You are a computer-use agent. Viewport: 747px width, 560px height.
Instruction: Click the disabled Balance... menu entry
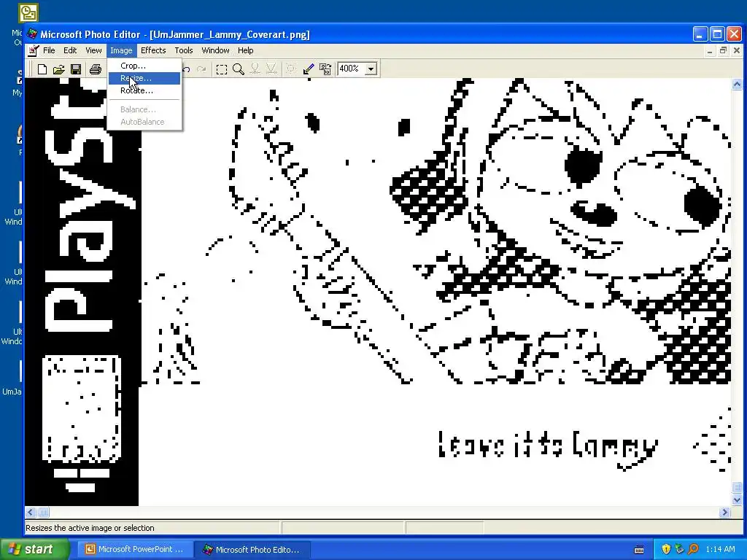click(144, 109)
